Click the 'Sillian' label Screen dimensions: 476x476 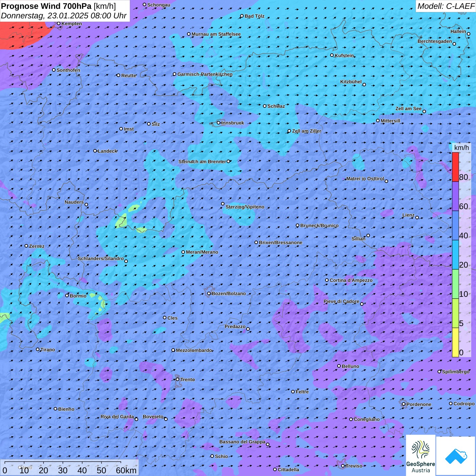(358, 239)
